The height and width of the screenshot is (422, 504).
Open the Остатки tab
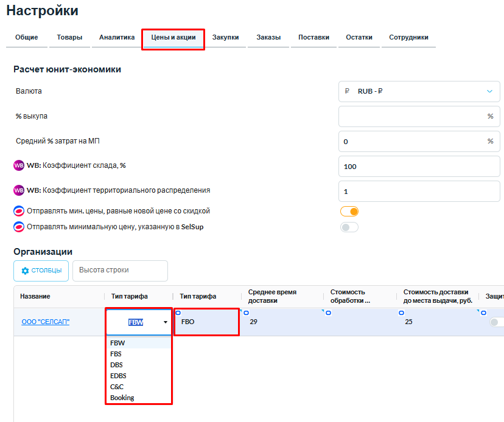click(359, 38)
